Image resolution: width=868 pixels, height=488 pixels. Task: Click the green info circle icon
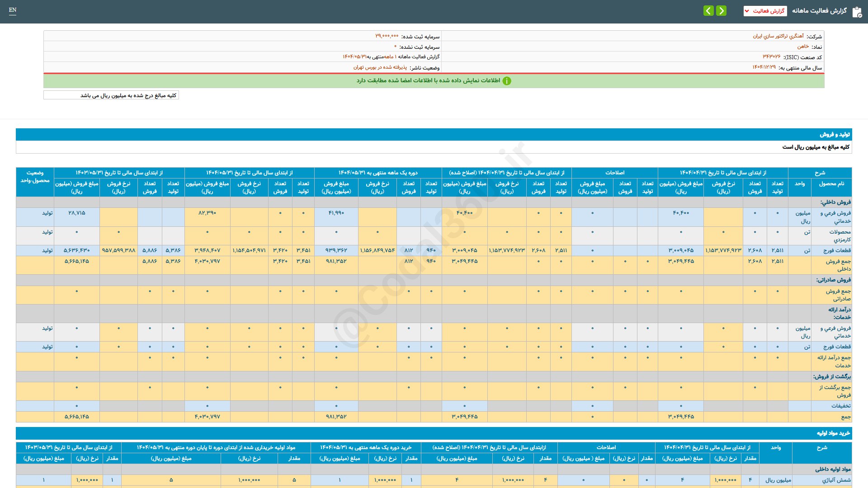507,81
